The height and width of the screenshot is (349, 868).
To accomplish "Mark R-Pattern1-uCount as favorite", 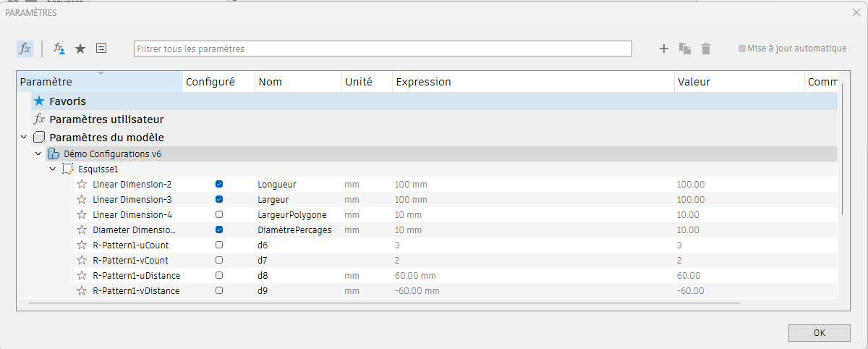I will (82, 245).
